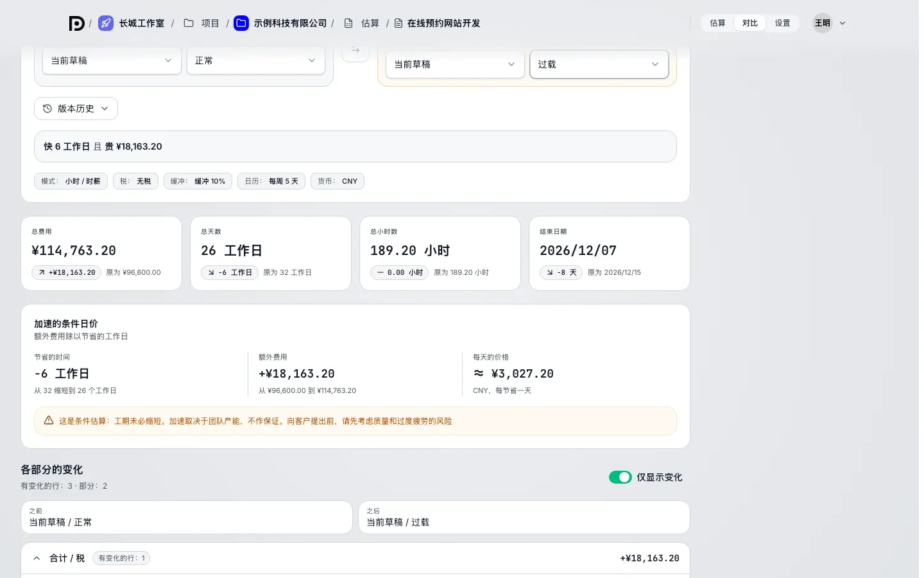Go to 项目 in the breadcrumb
924x578 pixels.
pos(210,23)
